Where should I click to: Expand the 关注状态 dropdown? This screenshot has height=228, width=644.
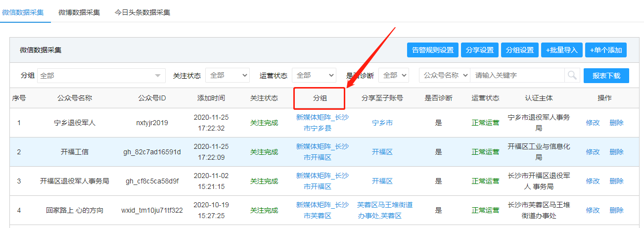[227, 76]
